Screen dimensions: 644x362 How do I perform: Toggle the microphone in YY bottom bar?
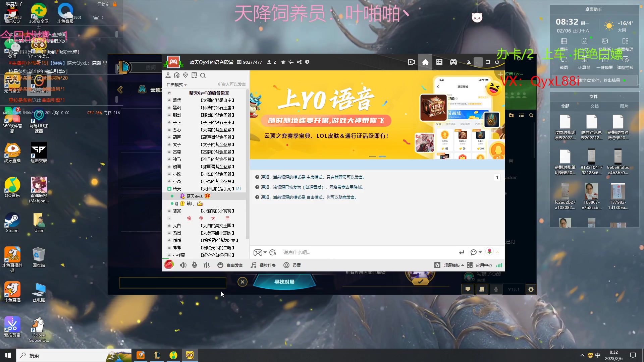(195, 265)
